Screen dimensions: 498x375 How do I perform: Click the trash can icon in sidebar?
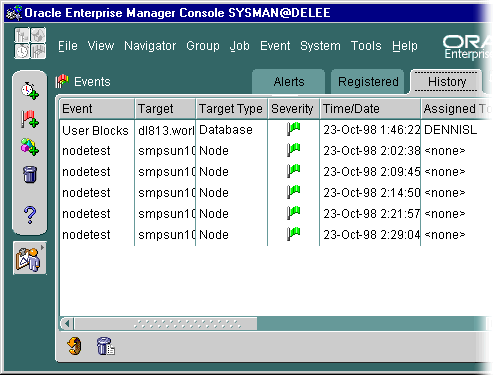pos(30,174)
